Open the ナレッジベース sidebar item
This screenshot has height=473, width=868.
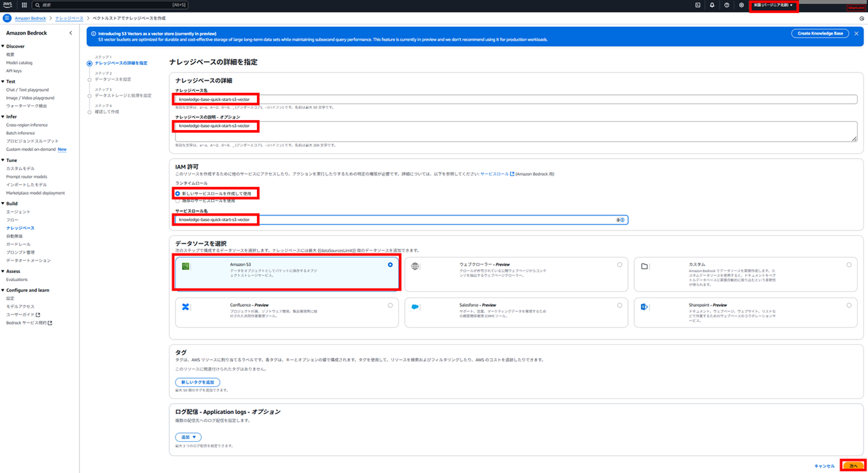click(20, 228)
